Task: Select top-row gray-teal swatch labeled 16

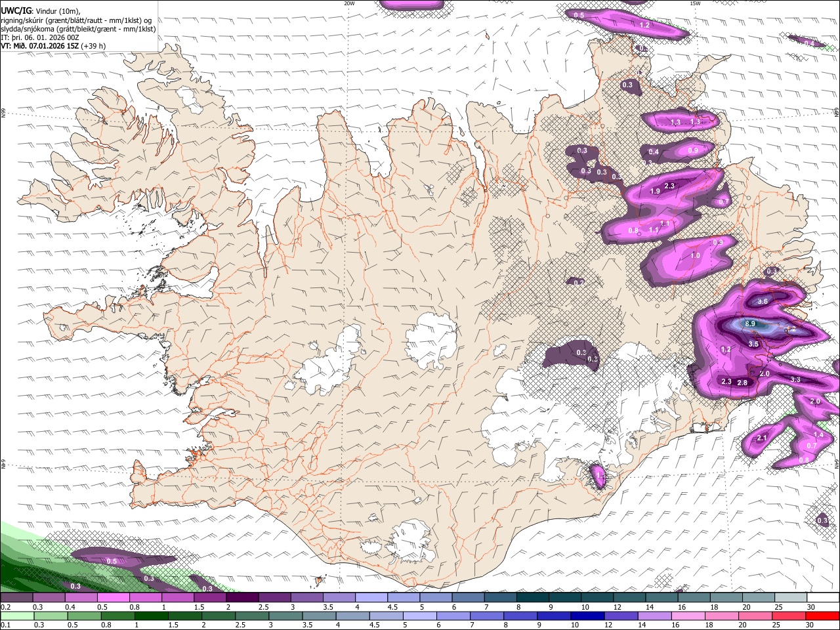Action: point(694,598)
